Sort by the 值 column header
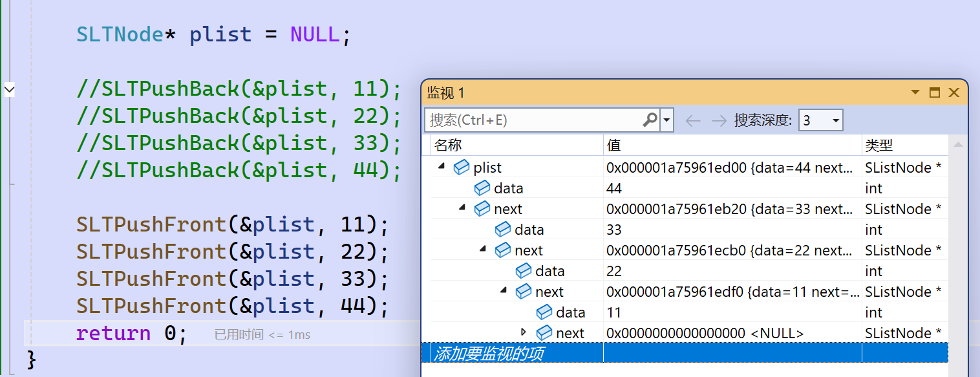980x377 pixels. [x=732, y=145]
